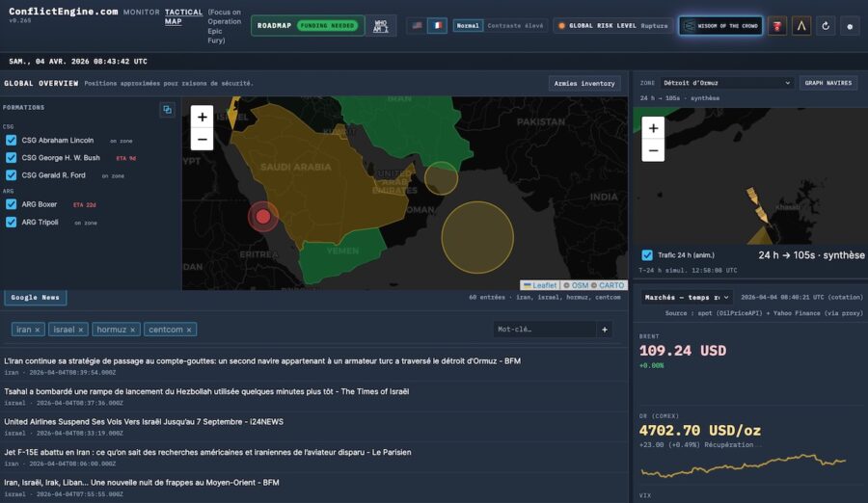Zoom out on the Strait of Hormuz map

pyautogui.click(x=653, y=150)
